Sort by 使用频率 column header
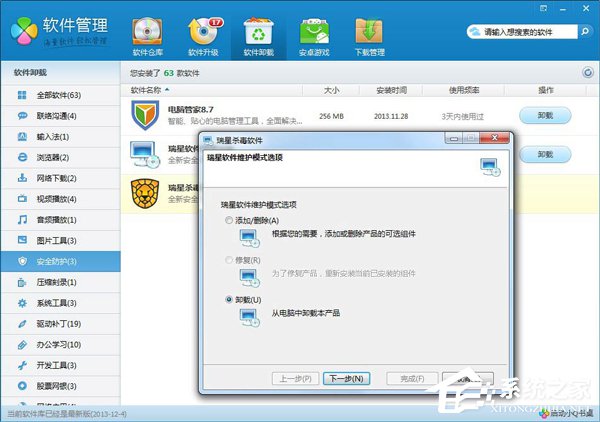The width and height of the screenshot is (600, 422). tap(463, 90)
